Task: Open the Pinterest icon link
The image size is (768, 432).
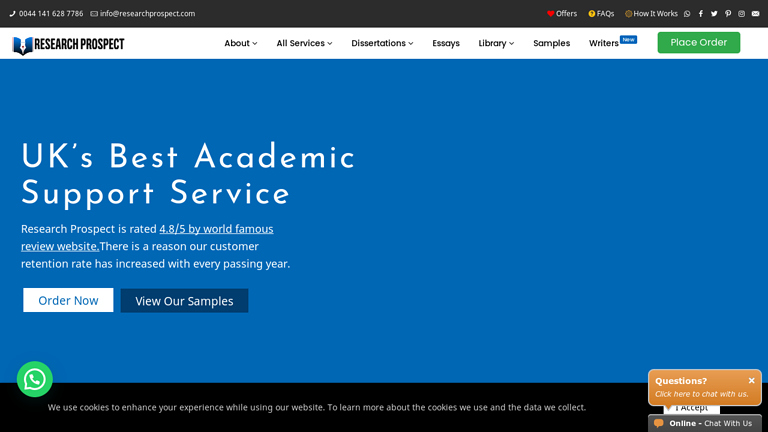Action: (x=728, y=14)
